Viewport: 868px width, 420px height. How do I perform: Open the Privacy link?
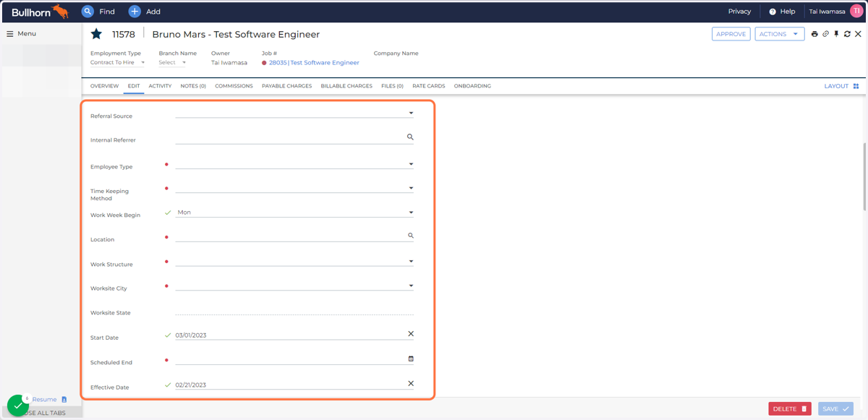point(739,12)
